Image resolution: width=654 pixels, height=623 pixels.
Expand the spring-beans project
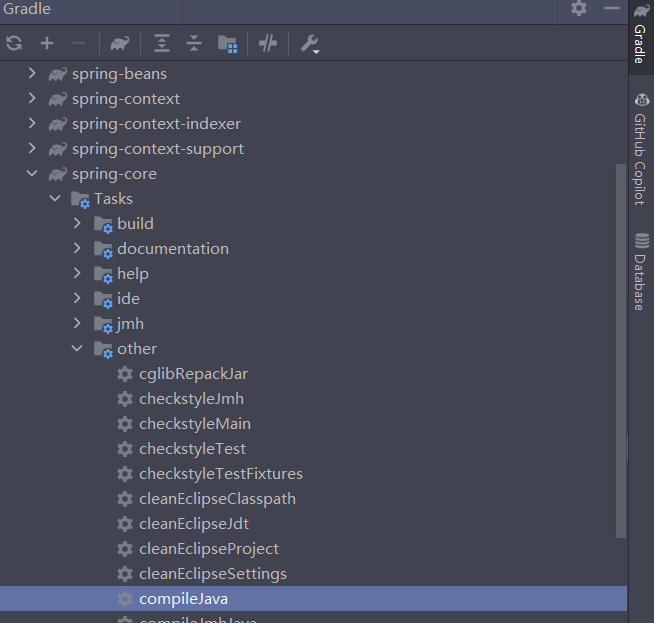click(x=32, y=73)
